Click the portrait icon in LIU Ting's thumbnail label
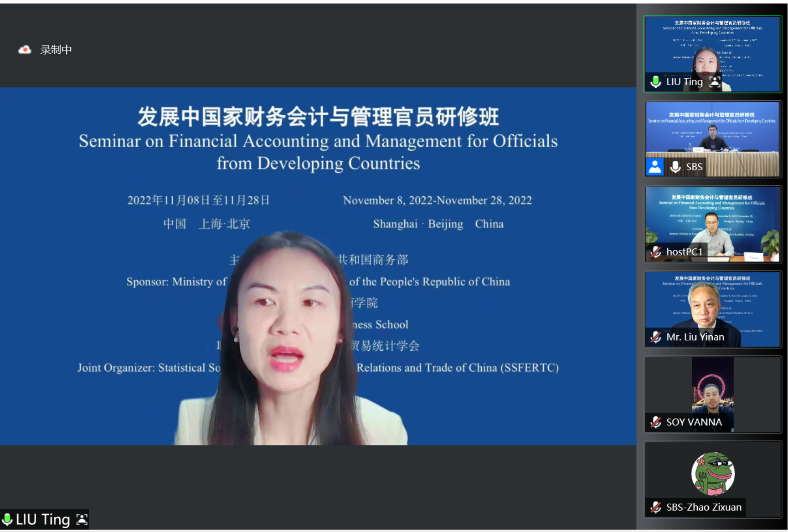Image resolution: width=788 pixels, height=532 pixels. tap(715, 82)
